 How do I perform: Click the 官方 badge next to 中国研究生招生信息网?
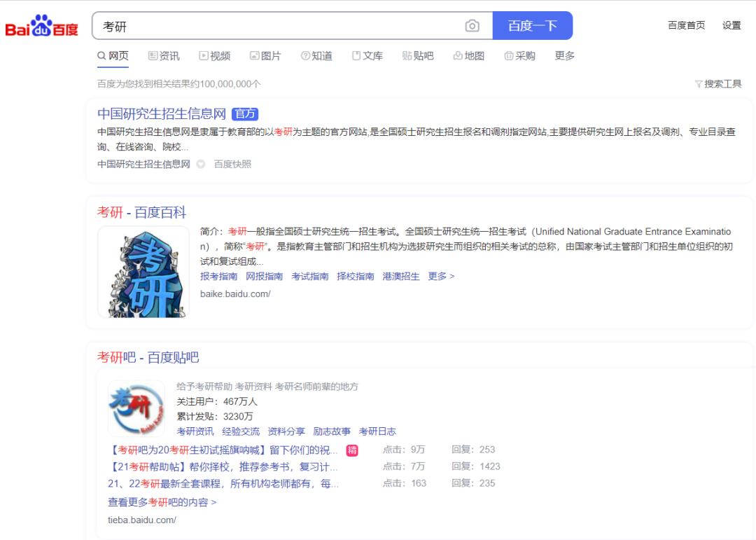245,114
